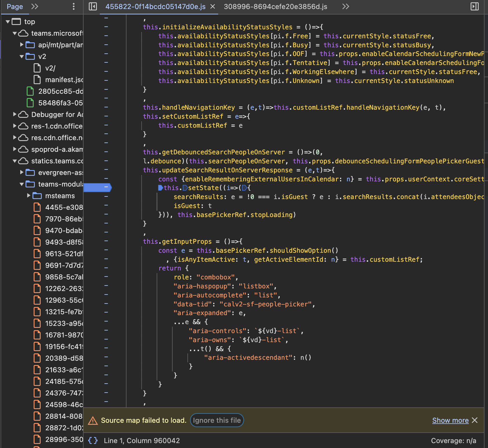Open 9691-7d7d7 script file
This screenshot has width=488, height=448.
click(58, 265)
